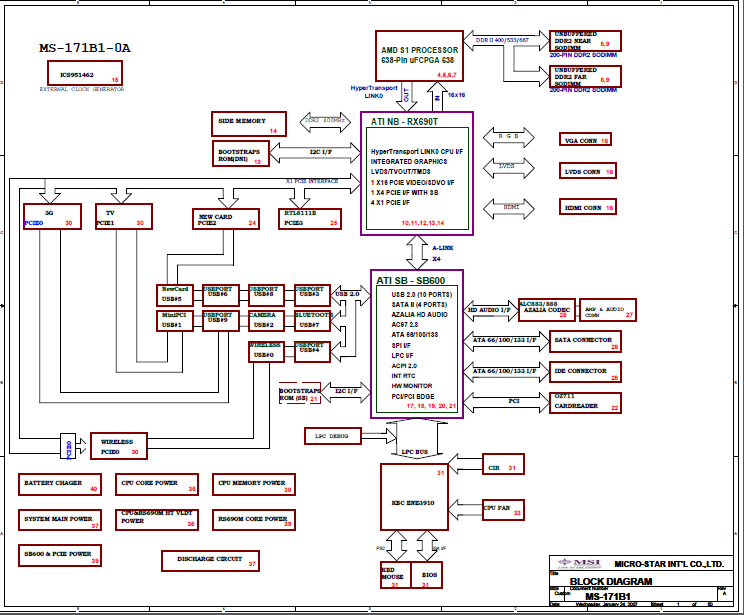Click the 3G PCIE0 block
The height and width of the screenshot is (615, 744).
52,216
